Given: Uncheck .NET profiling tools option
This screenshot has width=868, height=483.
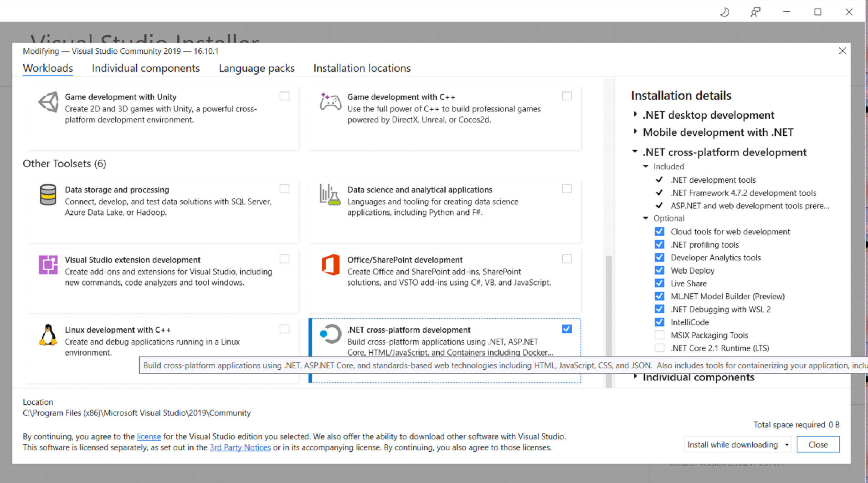Looking at the screenshot, I should (659, 244).
